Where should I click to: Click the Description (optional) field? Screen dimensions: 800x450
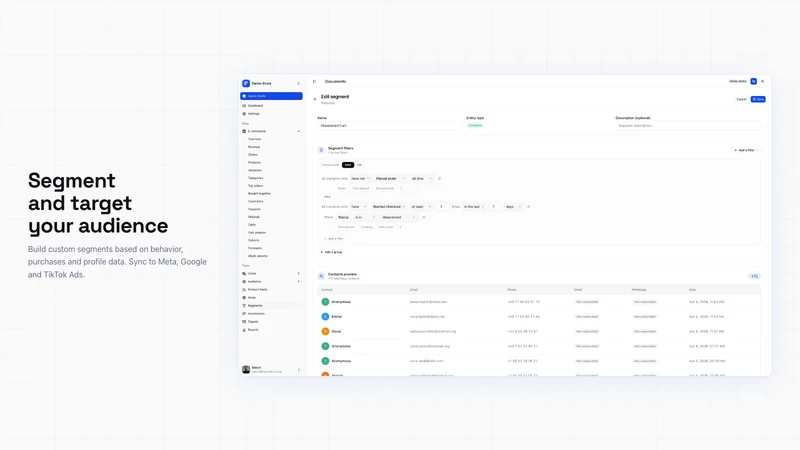(688, 126)
